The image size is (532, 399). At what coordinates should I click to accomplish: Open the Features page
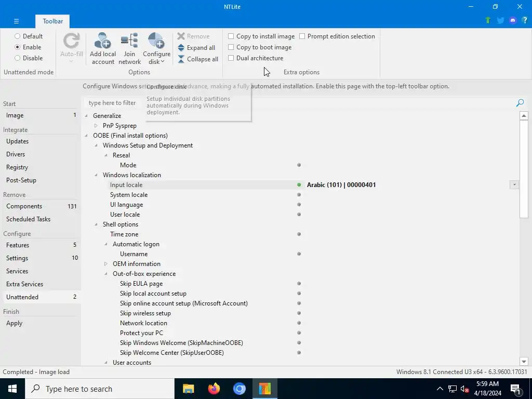coord(41,245)
